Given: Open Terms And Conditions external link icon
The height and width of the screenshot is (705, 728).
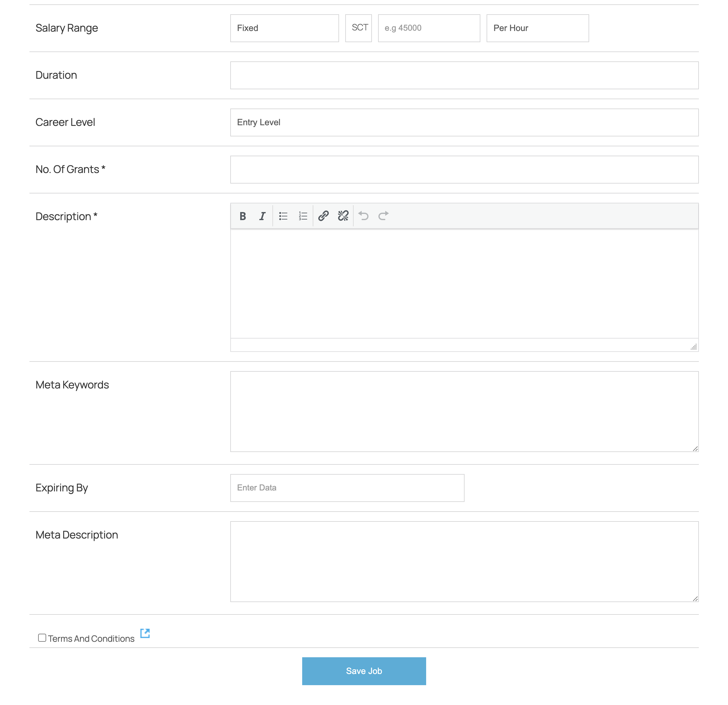Looking at the screenshot, I should 145,633.
